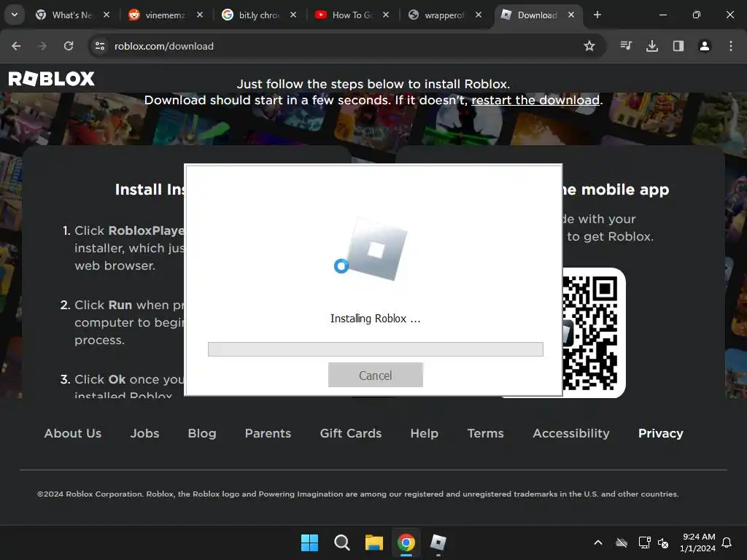The height and width of the screenshot is (560, 747).
Task: Open the Blog footer link
Action: [x=202, y=433]
